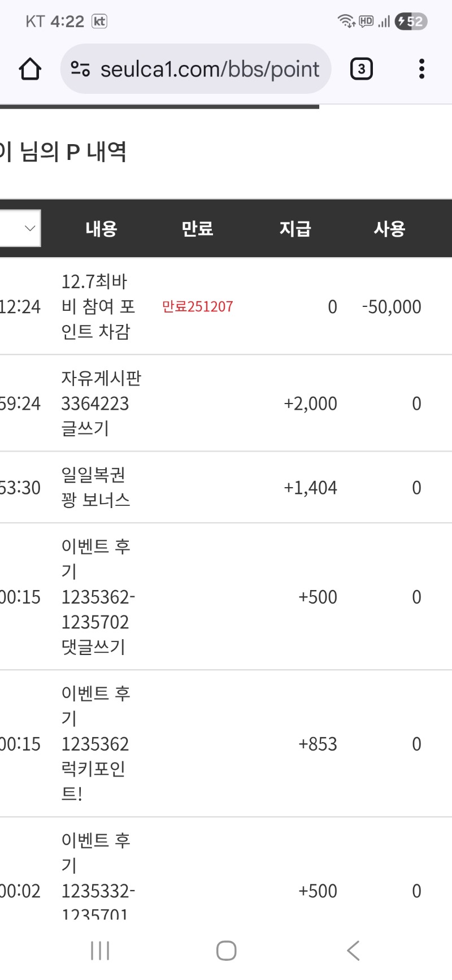The width and height of the screenshot is (452, 980).
Task: Tap the back arrow in navigation bar
Action: point(353,951)
